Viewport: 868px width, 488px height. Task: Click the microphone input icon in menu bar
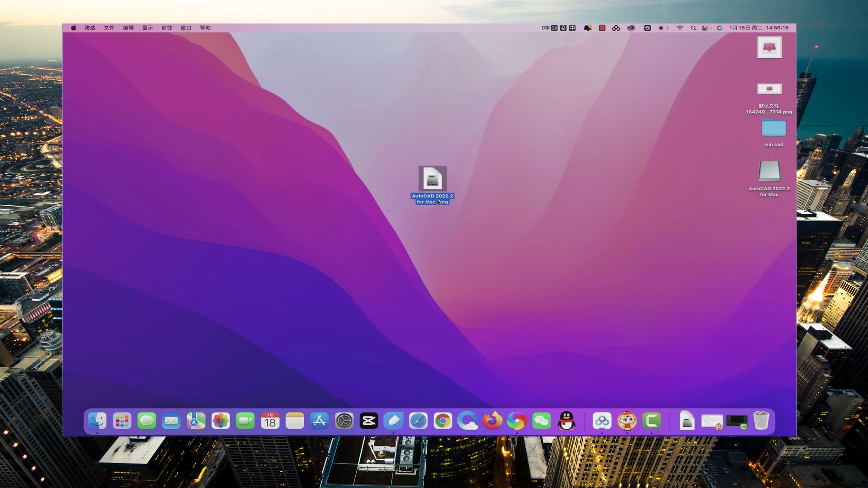[563, 28]
